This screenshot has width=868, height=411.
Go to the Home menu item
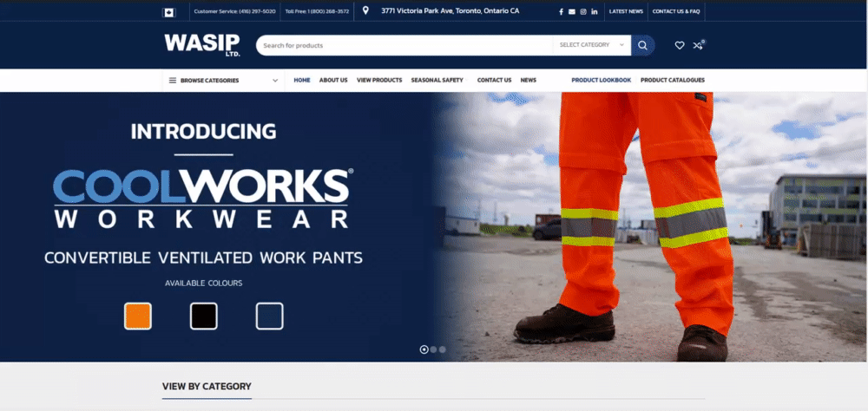(302, 81)
